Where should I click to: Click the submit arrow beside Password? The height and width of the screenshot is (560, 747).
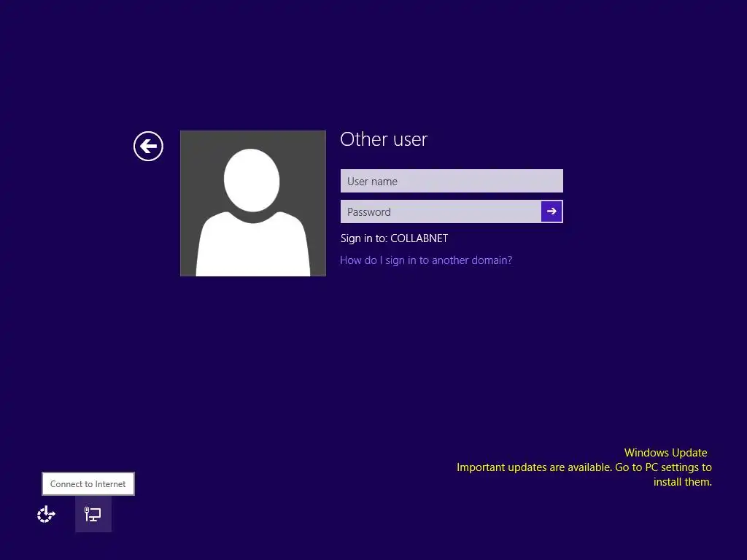(x=551, y=211)
